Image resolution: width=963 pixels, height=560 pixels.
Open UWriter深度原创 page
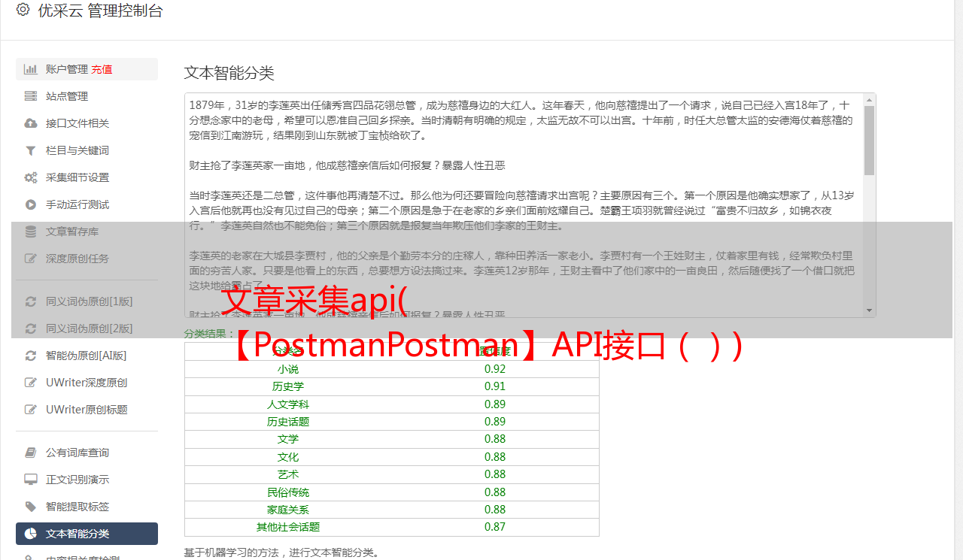pyautogui.click(x=87, y=383)
